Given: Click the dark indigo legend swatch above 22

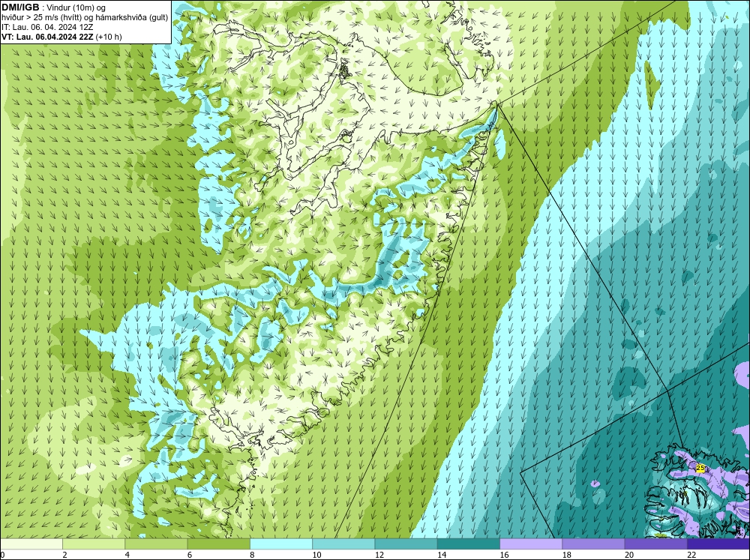Looking at the screenshot, I should tap(718, 544).
